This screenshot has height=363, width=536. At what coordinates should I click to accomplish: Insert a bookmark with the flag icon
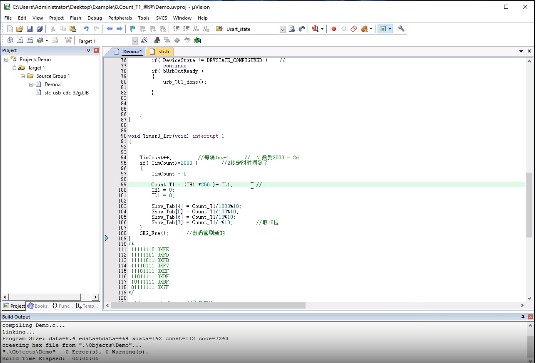click(133, 29)
